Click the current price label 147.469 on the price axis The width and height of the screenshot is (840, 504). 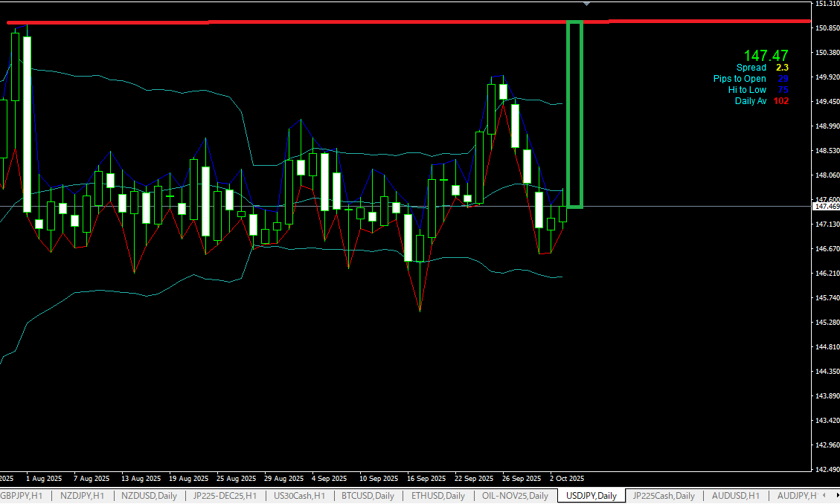(826, 206)
